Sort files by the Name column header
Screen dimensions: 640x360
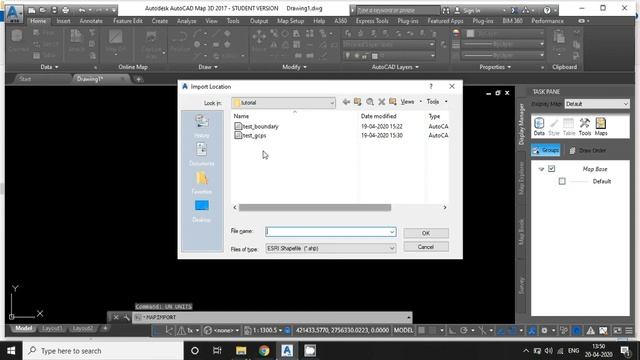tap(241, 116)
